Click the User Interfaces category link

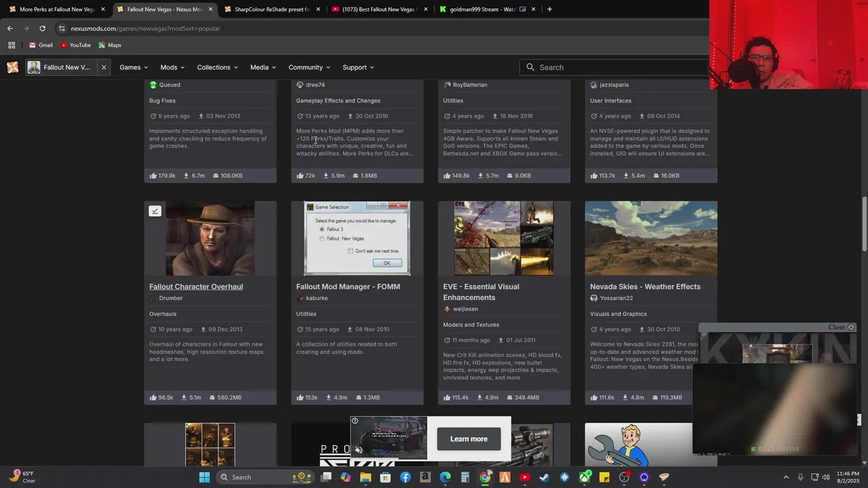[610, 100]
